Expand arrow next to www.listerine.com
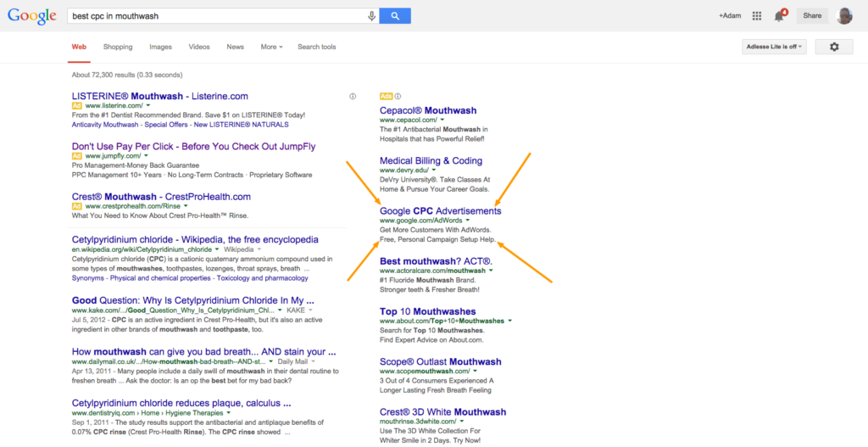The height and width of the screenshot is (447, 868). click(x=148, y=106)
